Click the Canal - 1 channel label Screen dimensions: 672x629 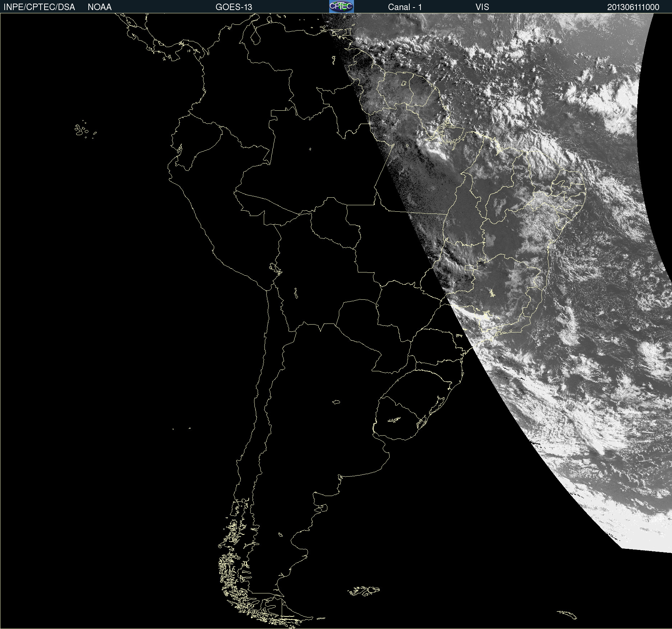click(405, 7)
